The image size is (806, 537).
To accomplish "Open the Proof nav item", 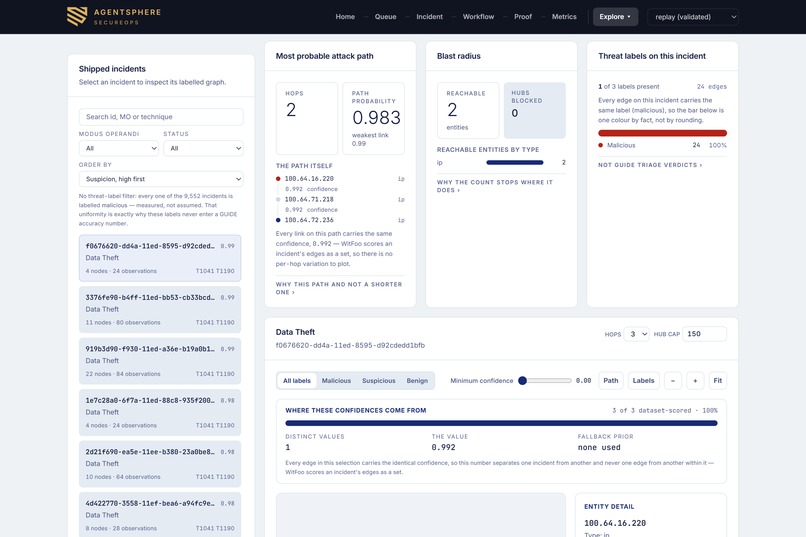I will click(x=523, y=17).
